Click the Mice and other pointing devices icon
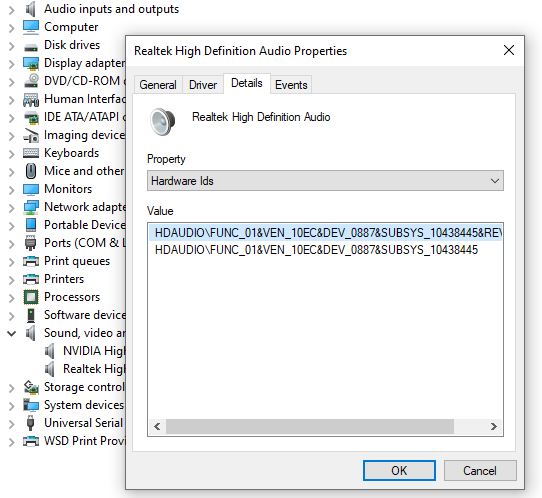This screenshot has width=542, height=498. click(x=31, y=171)
